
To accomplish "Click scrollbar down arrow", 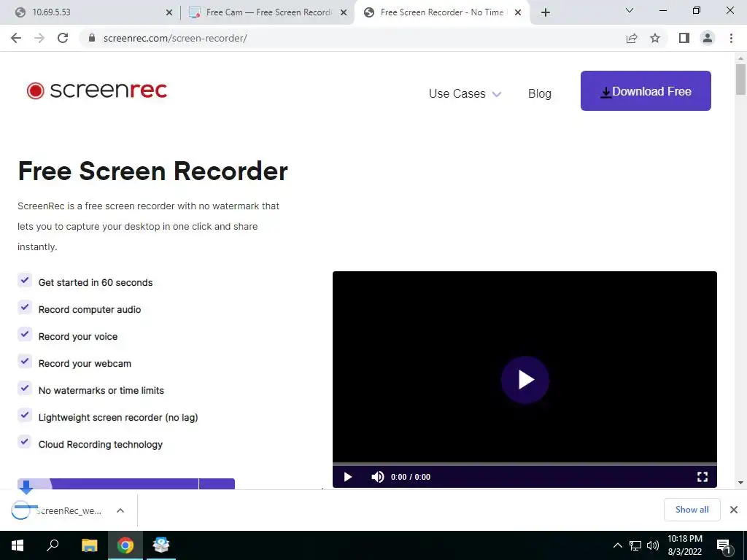I will tap(740, 483).
